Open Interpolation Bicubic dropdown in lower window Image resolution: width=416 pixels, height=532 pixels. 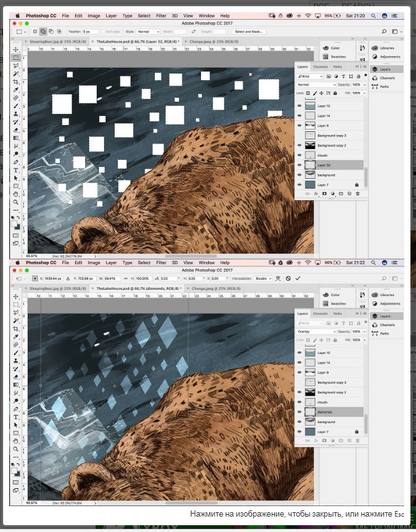263,279
